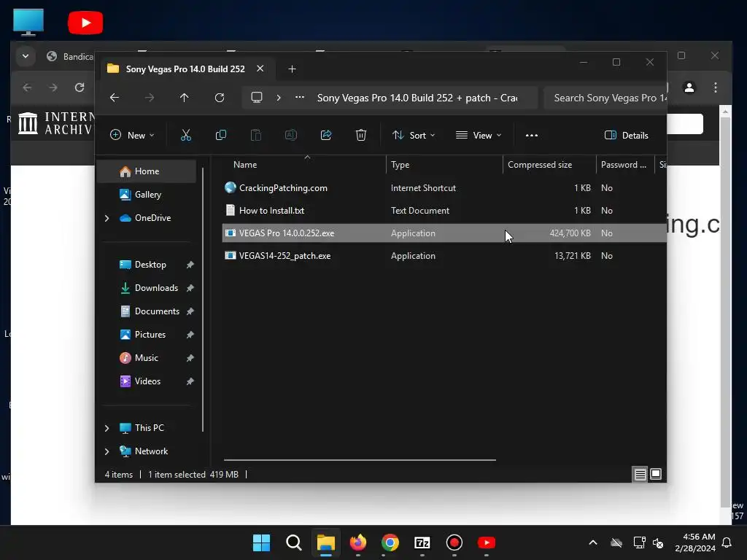Click the Cut scissors icon in Explorer toolbar

tap(186, 135)
